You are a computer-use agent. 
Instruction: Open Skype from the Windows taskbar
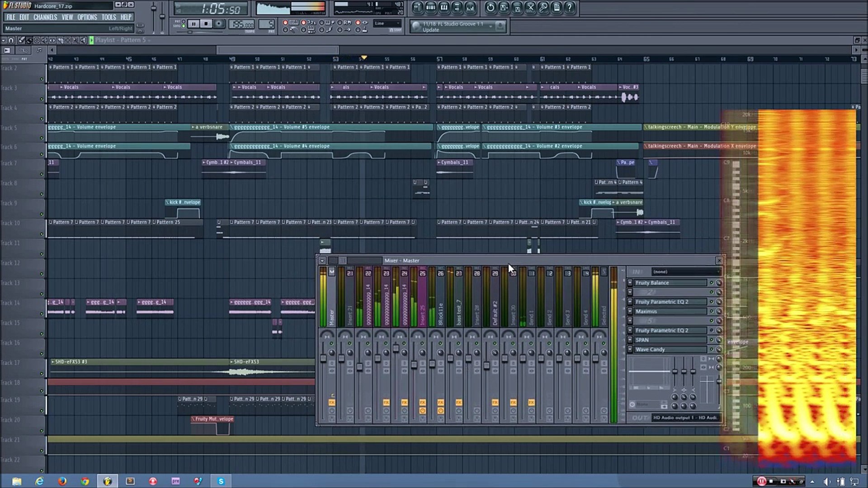point(221,481)
